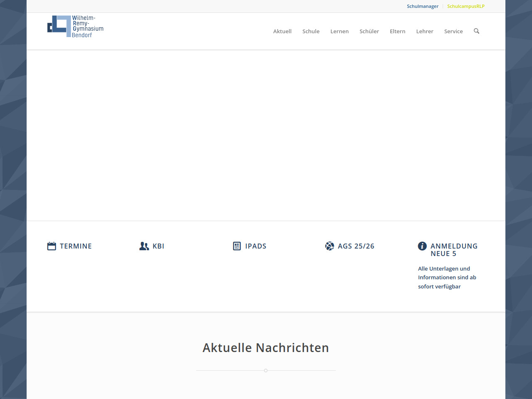Screen dimensions: 532x399
Task: Click the search magnifier icon
Action: [476, 31]
